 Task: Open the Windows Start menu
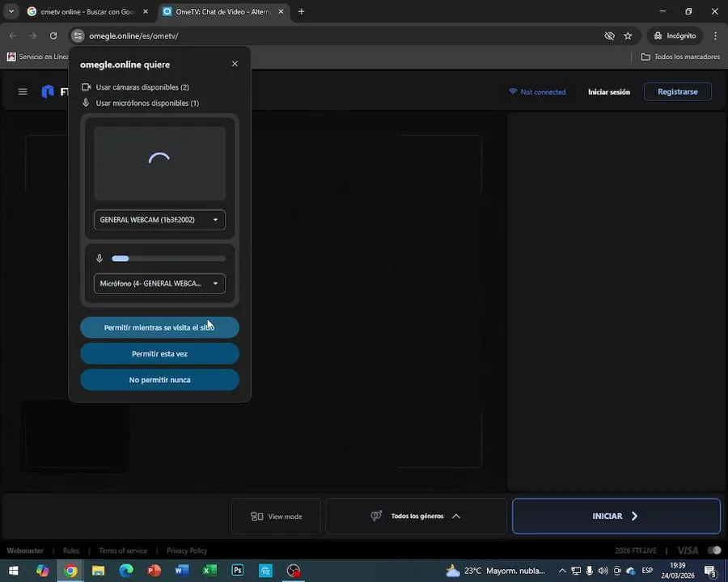[x=14, y=571]
